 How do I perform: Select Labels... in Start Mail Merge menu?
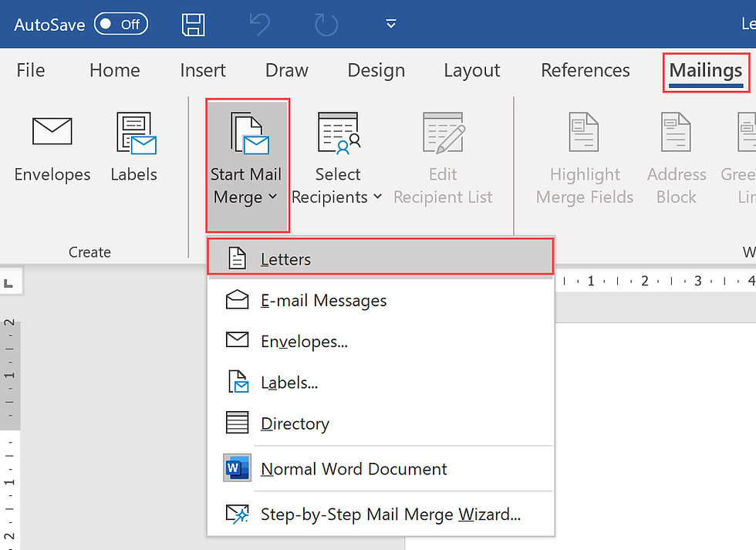coord(380,383)
